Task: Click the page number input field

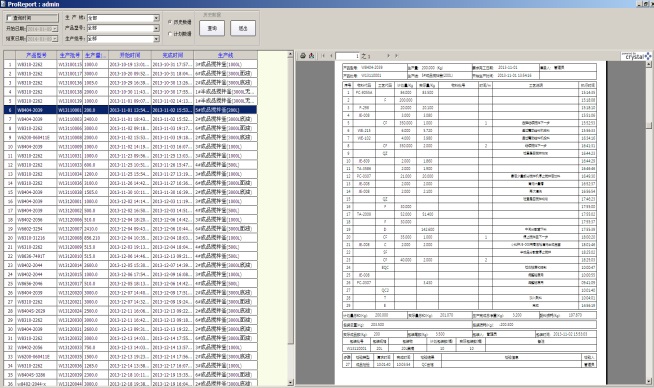Action: point(347,55)
